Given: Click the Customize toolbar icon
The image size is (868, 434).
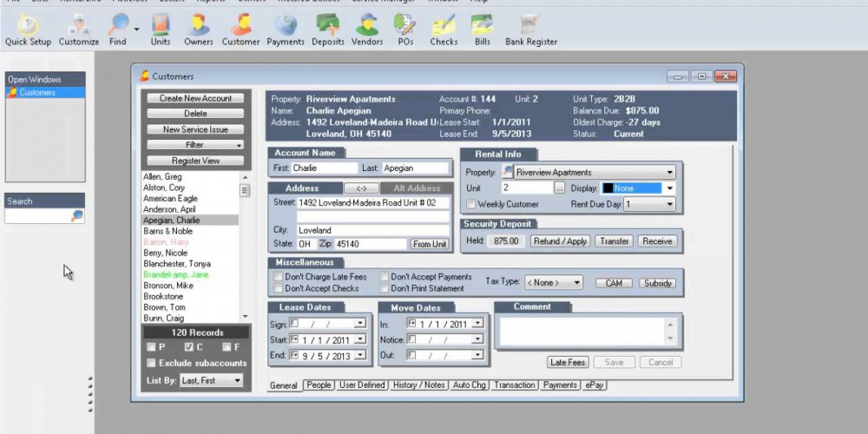Looking at the screenshot, I should click(79, 30).
